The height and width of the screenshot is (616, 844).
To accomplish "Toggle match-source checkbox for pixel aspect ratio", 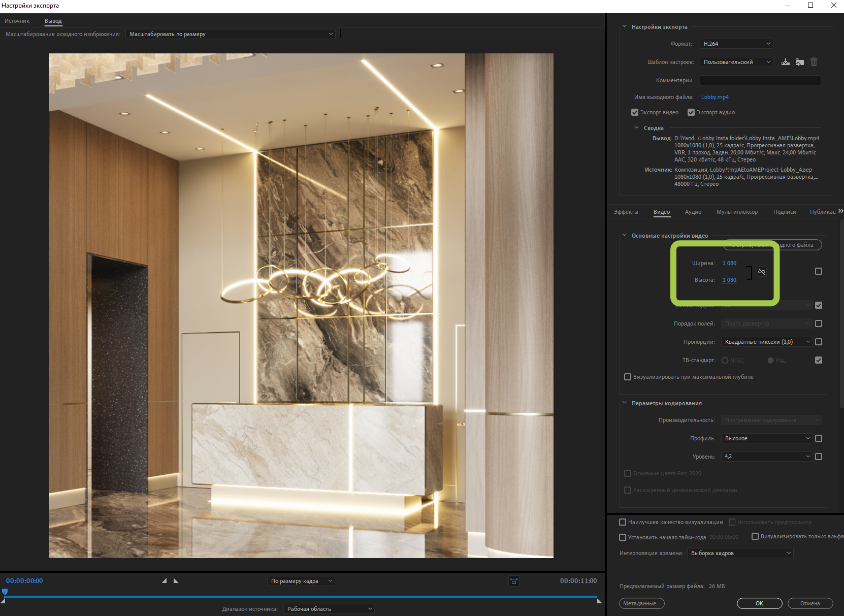I will coord(819,342).
